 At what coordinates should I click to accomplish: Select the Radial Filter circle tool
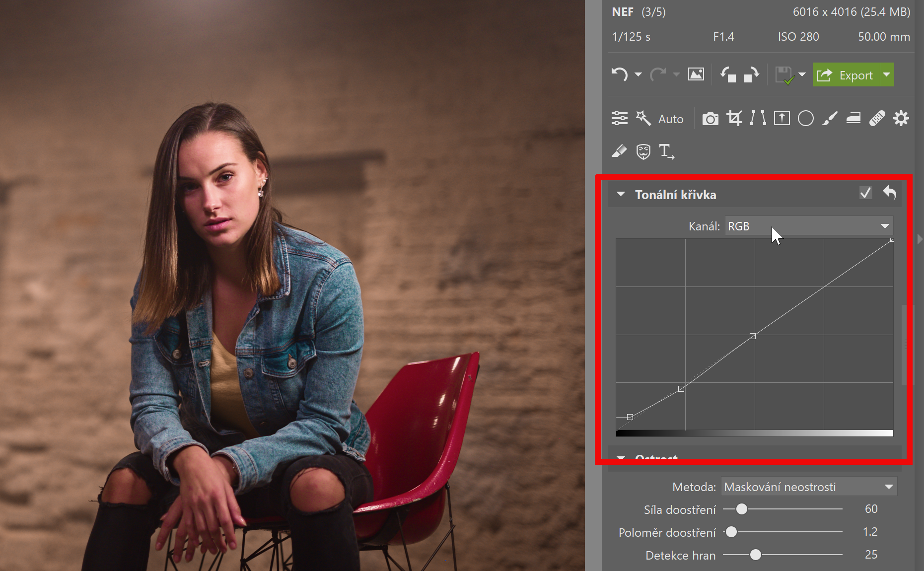(805, 119)
